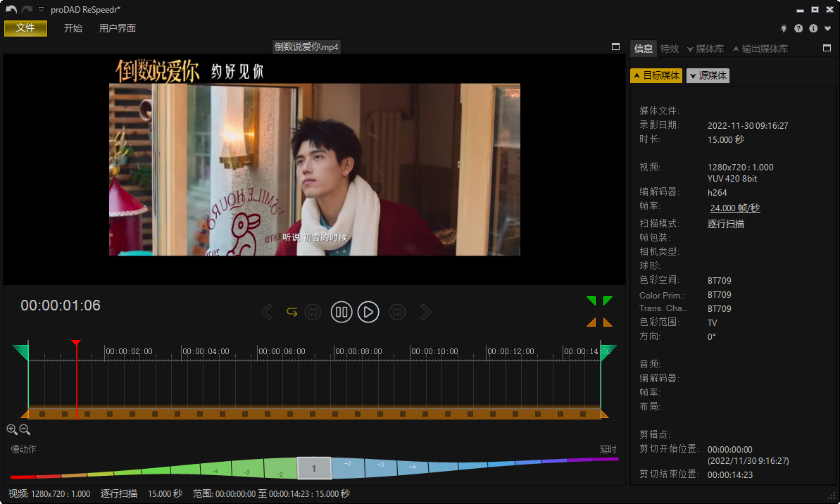Viewport: 840px width, 504px height.
Task: Click the lightbulb tips icon
Action: point(784,29)
